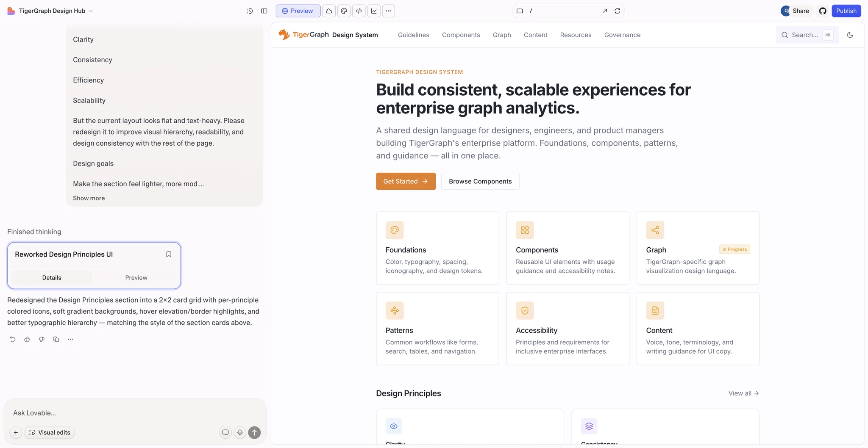Click the Finished thinking label

pyautogui.click(x=34, y=232)
